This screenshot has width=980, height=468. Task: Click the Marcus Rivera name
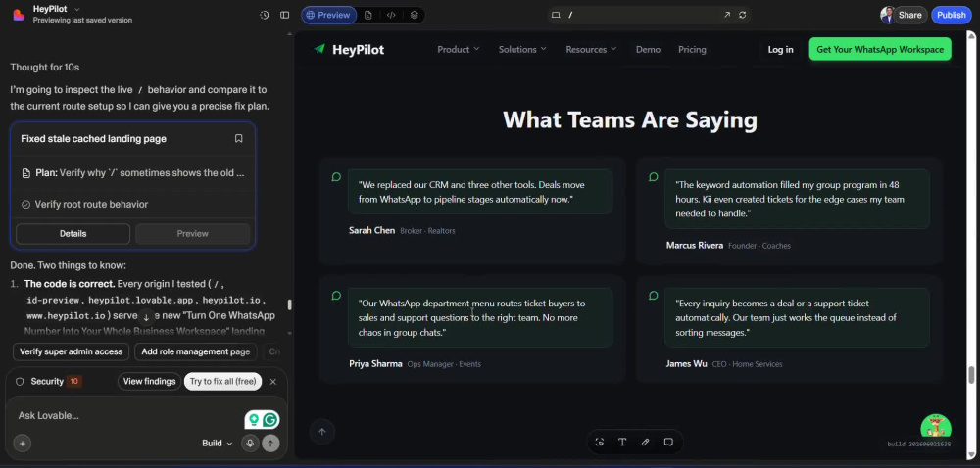[x=695, y=245]
